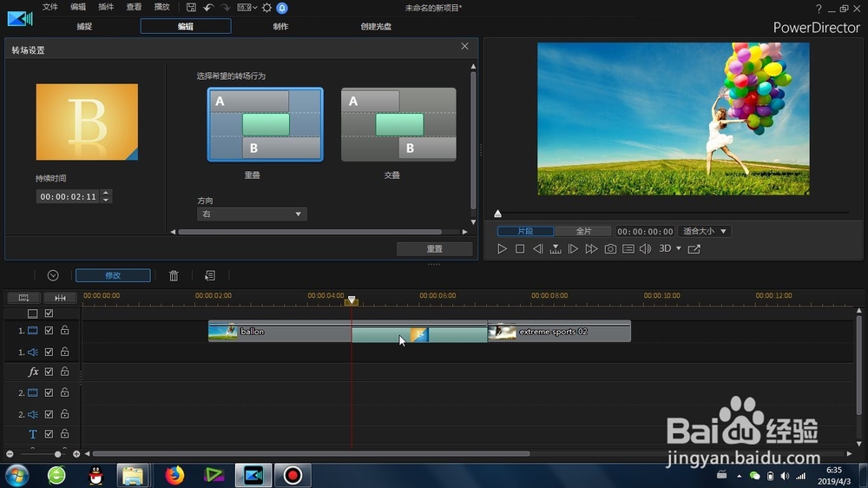Viewport: 868px width, 488px height.
Task: Click the save project icon
Action: click(191, 8)
